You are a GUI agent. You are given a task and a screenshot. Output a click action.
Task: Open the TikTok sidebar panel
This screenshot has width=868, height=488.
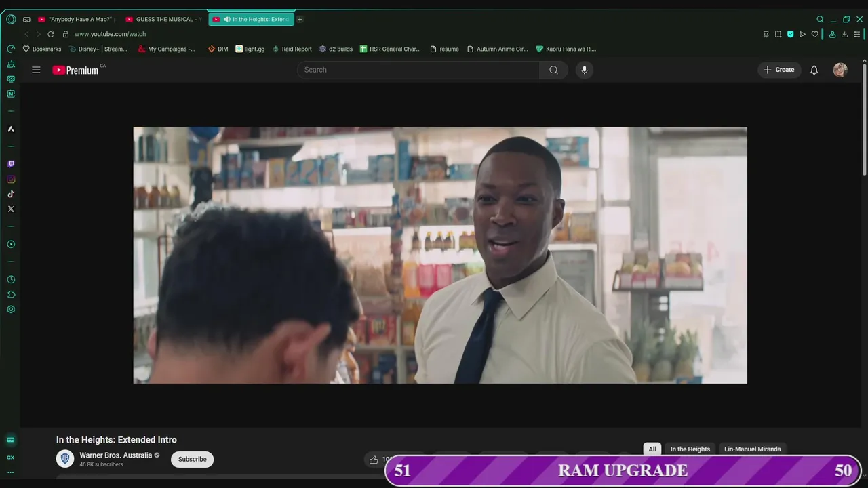(11, 194)
